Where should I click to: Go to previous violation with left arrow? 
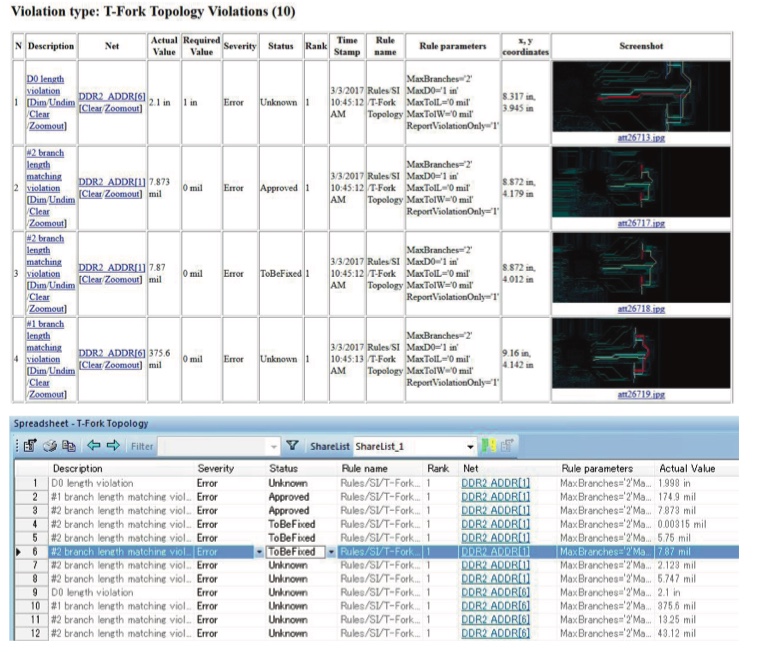tap(94, 445)
